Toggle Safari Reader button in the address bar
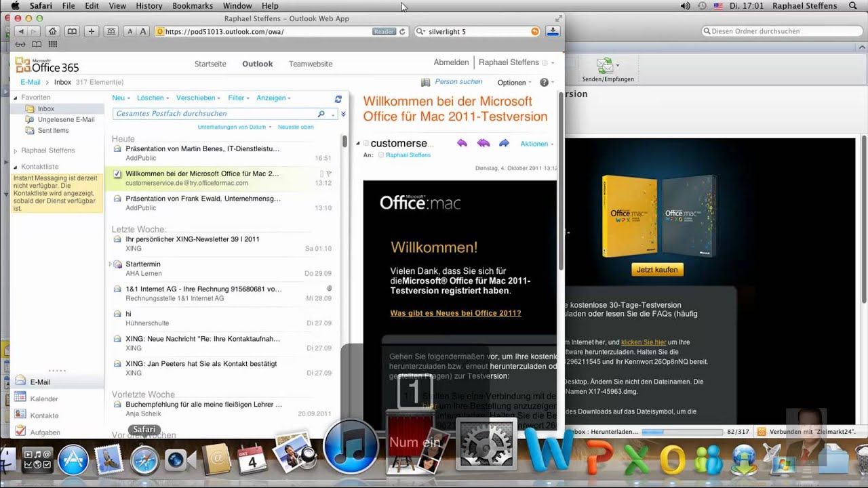The width and height of the screenshot is (868, 488). (384, 32)
